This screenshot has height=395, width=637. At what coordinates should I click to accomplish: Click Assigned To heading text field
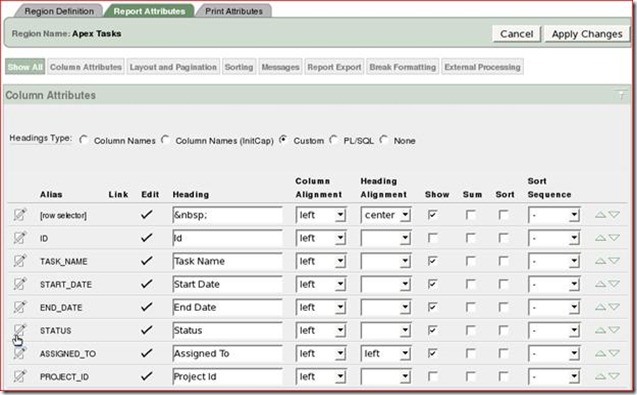pos(227,354)
